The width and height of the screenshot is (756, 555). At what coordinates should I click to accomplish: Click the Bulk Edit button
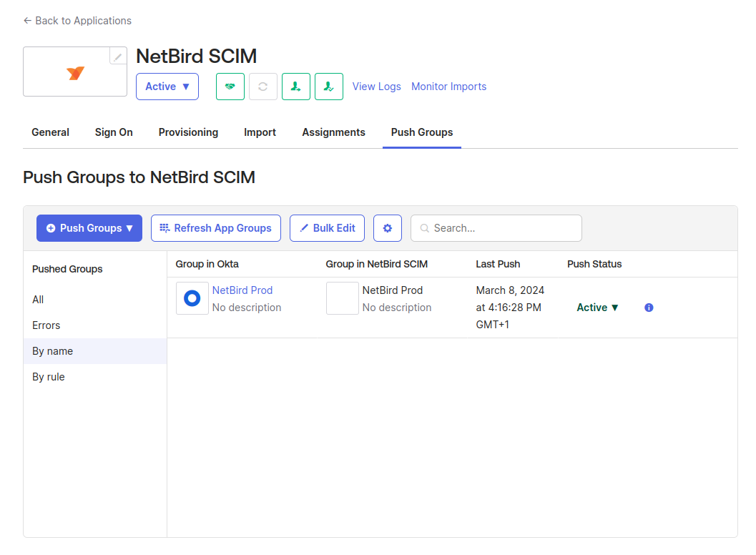click(x=327, y=228)
